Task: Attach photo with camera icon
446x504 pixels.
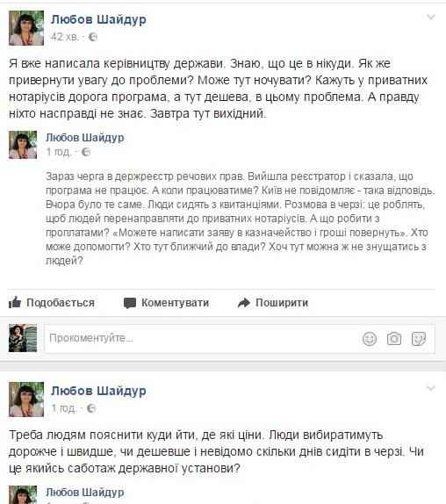Action: [x=394, y=338]
